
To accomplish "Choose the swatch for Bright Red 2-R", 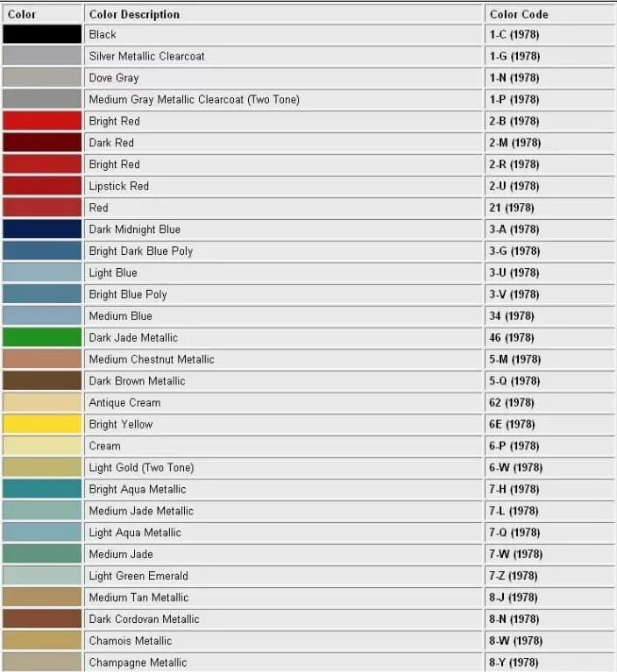I will [x=42, y=164].
